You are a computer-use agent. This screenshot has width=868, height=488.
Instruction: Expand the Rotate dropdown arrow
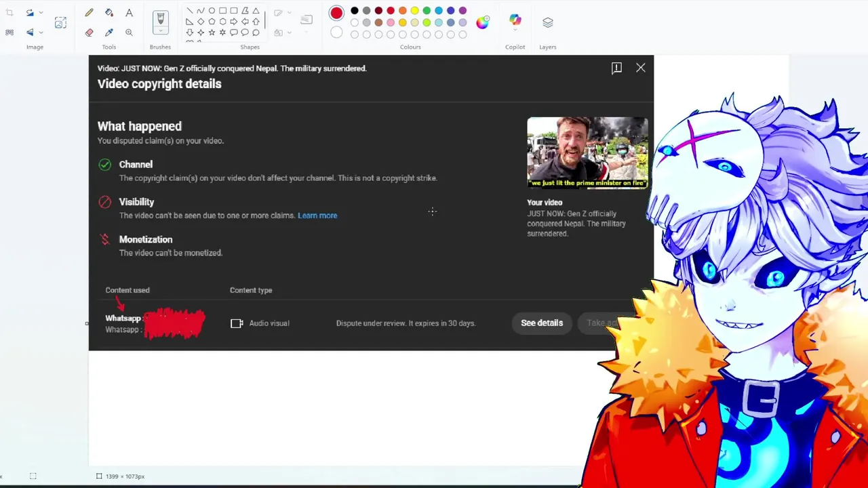click(41, 13)
